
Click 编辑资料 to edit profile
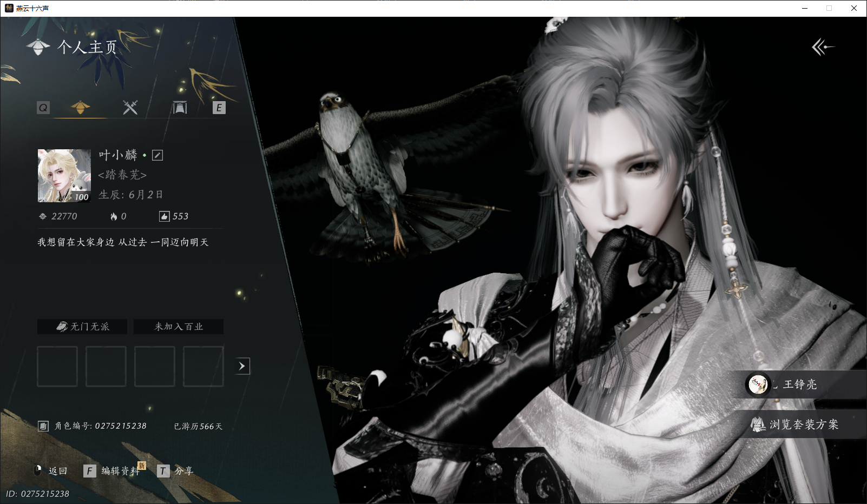coord(113,471)
